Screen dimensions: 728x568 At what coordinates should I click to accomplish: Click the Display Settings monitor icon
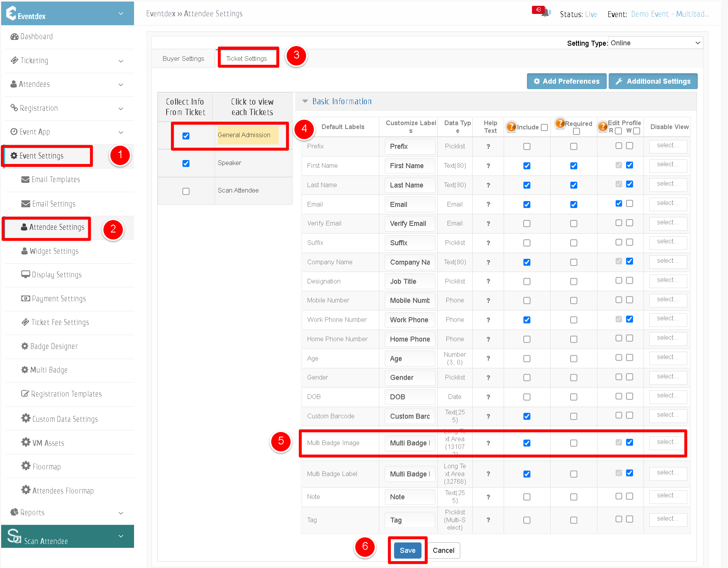click(26, 274)
